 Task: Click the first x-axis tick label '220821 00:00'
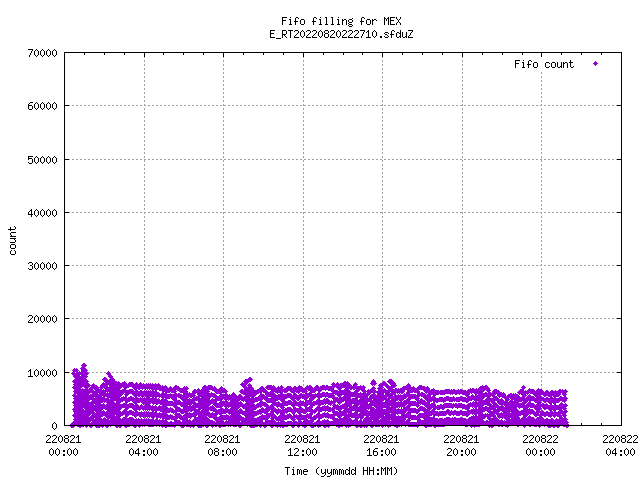tap(63, 446)
